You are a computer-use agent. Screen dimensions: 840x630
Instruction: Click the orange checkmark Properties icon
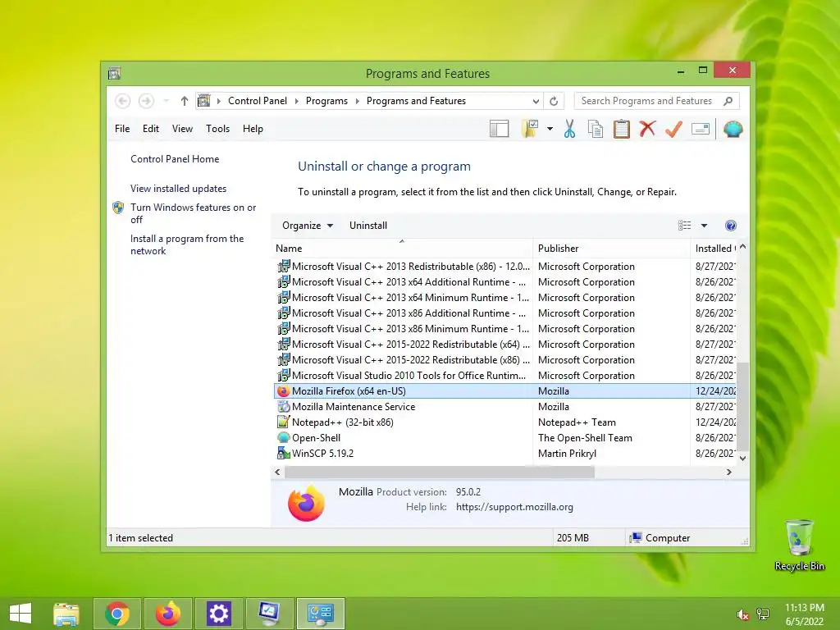click(673, 129)
